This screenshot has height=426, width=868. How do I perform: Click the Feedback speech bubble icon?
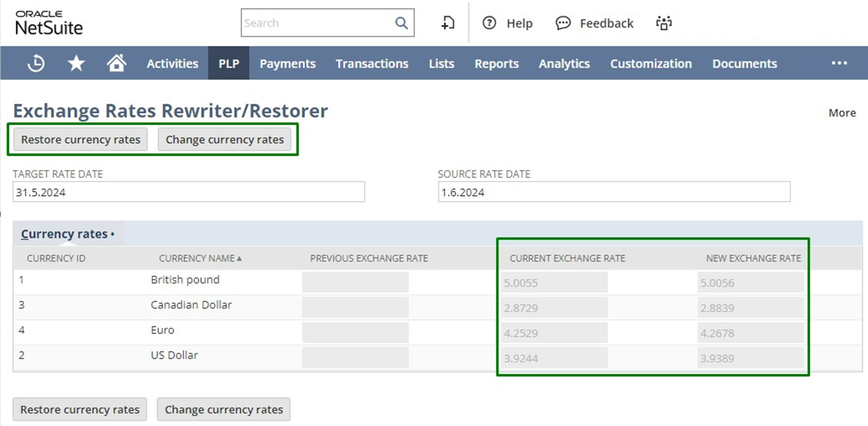[563, 23]
